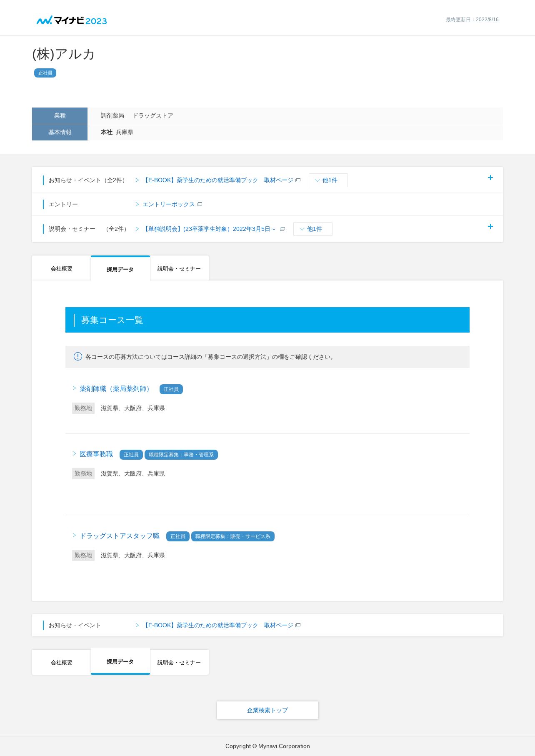Viewport: 535px width, 756px height.
Task: Select the upper 採用データ tab
Action: click(120, 269)
